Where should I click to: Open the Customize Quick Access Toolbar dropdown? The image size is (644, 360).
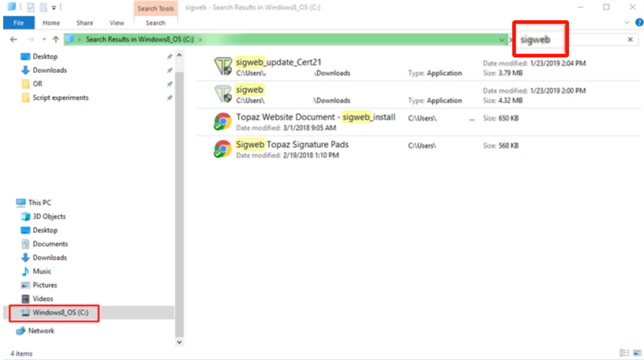tap(54, 7)
